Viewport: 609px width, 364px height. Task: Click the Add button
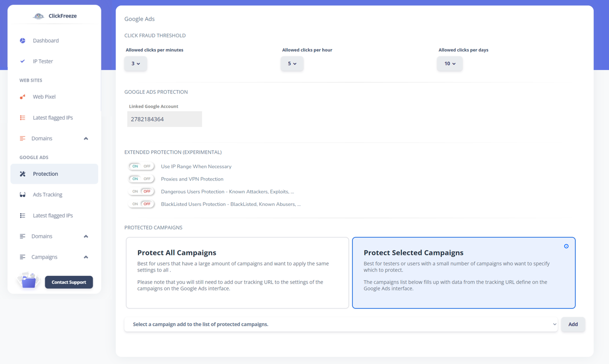click(x=573, y=324)
